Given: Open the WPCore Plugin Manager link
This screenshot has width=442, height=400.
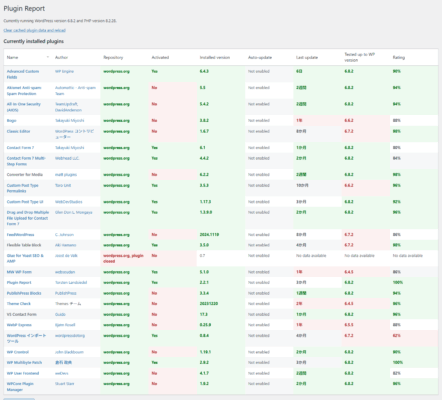Looking at the screenshot, I should click(20, 387).
